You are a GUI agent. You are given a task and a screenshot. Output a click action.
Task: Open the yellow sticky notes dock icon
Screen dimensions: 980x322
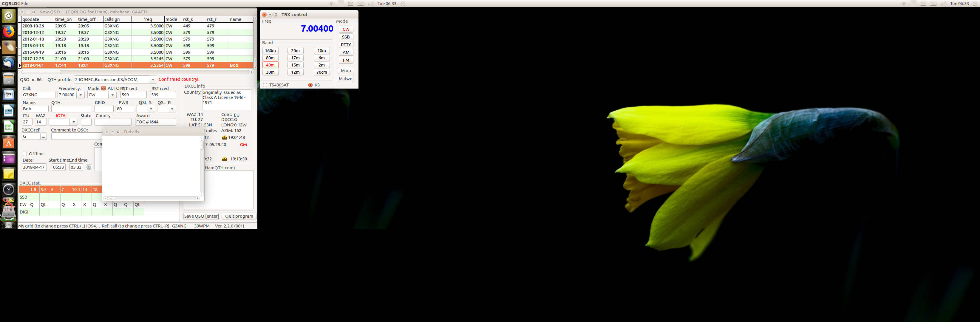8,174
